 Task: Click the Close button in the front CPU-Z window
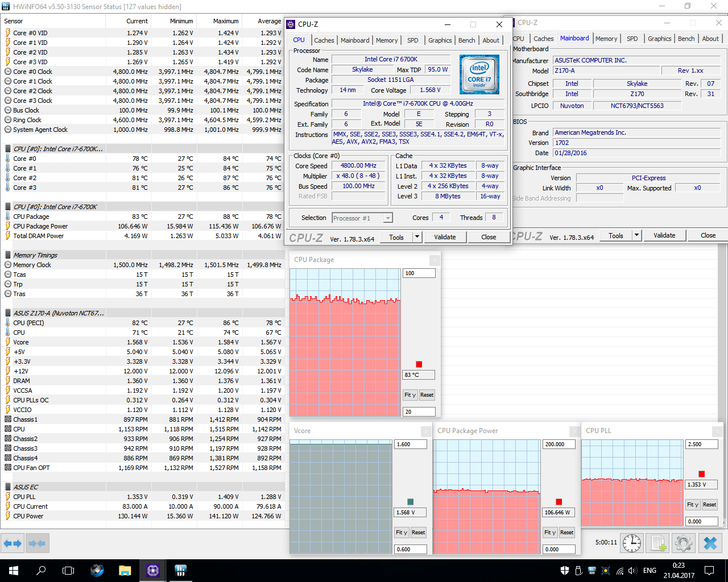pos(489,237)
